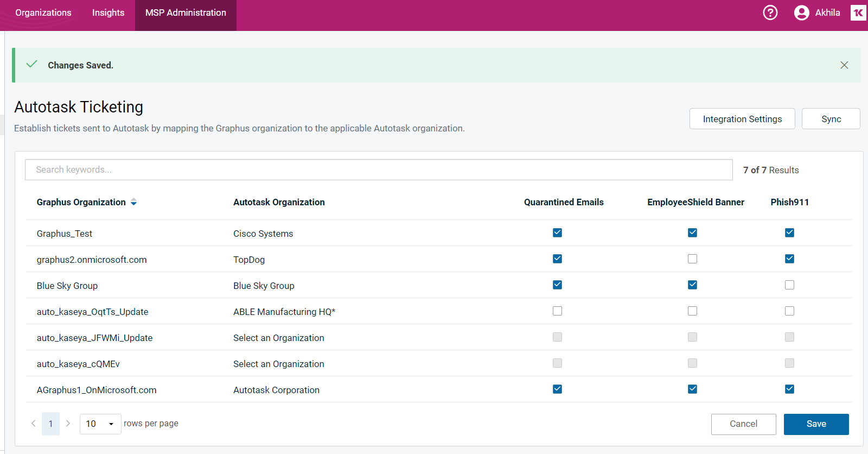Click the Autotask Organization column header

coord(279,202)
